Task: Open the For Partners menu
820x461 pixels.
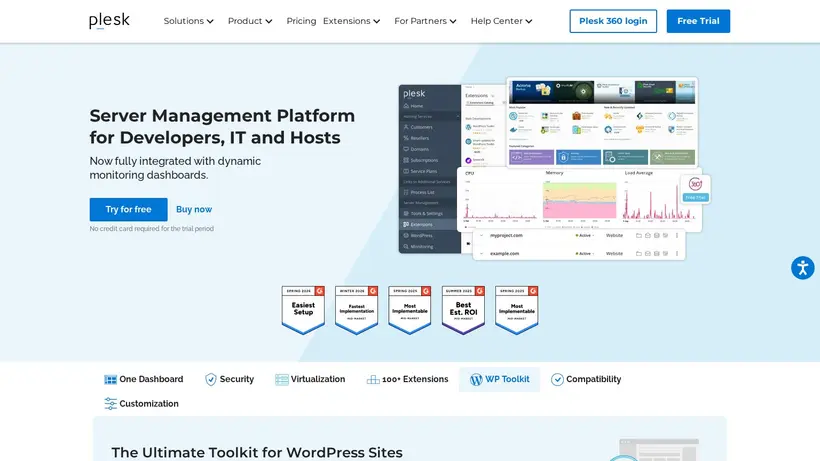Action: coord(420,21)
